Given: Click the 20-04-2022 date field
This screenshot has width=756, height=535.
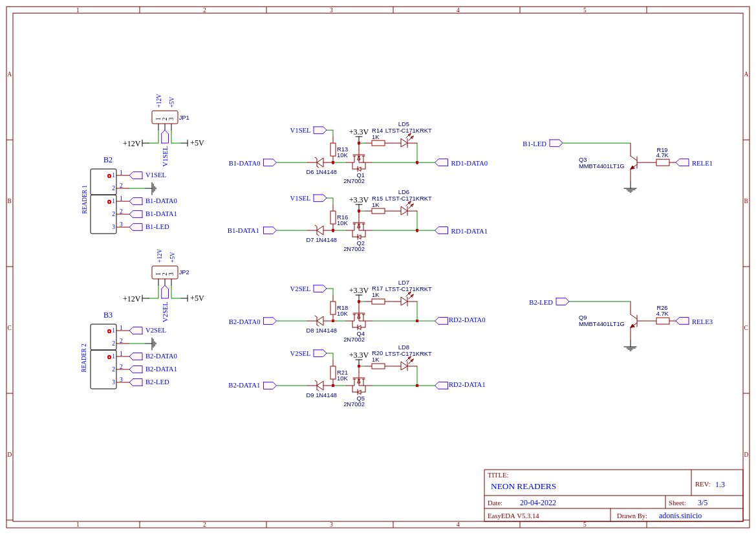Looking at the screenshot, I should point(537,502).
